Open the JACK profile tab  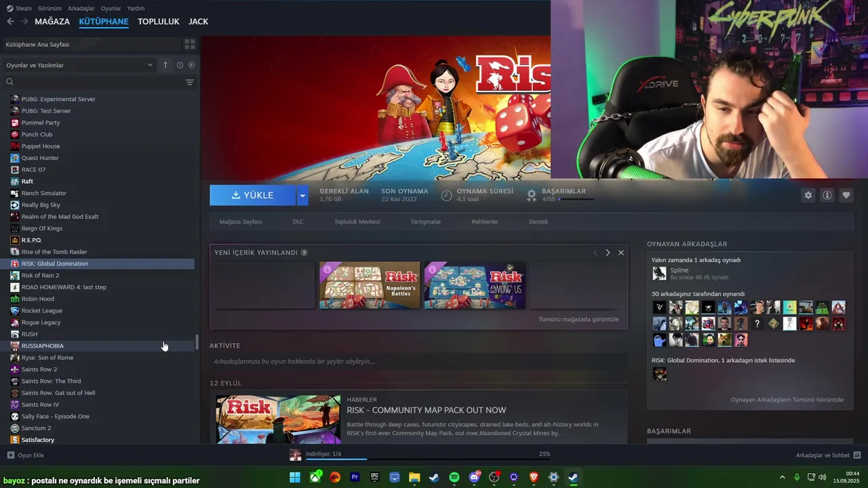[198, 22]
